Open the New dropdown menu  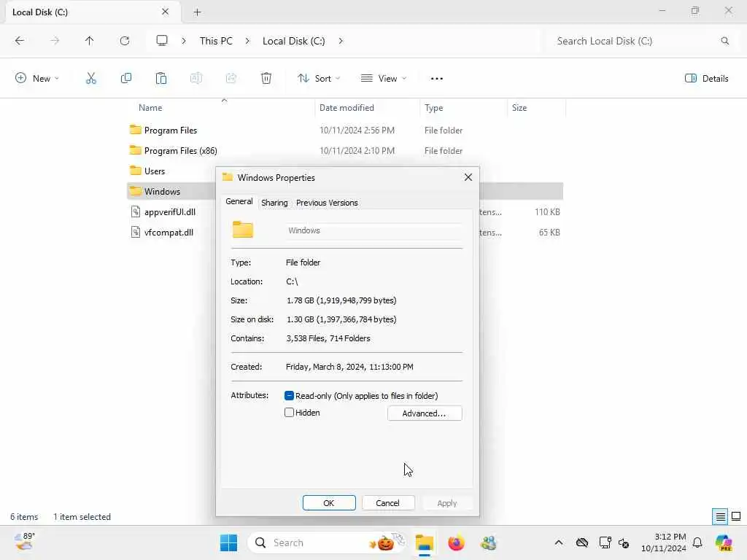pos(37,78)
